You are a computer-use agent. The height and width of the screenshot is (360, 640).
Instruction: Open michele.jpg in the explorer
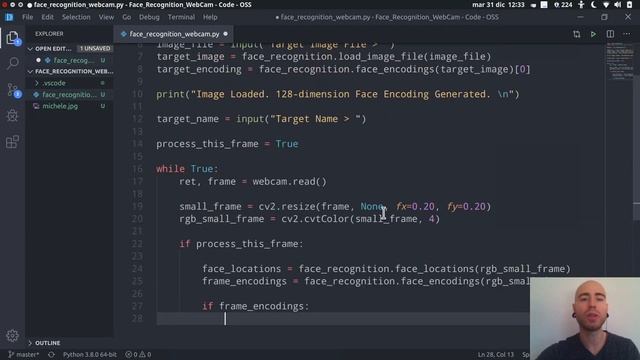60,106
